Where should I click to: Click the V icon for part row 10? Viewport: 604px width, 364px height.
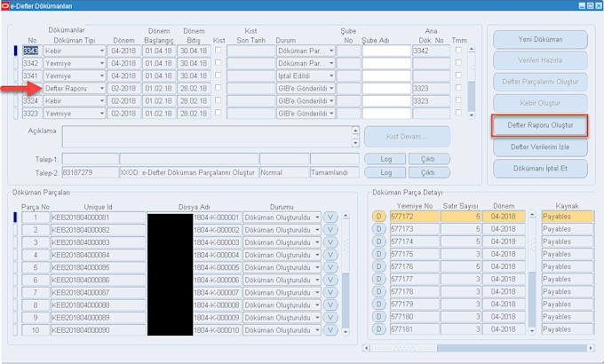tap(330, 330)
